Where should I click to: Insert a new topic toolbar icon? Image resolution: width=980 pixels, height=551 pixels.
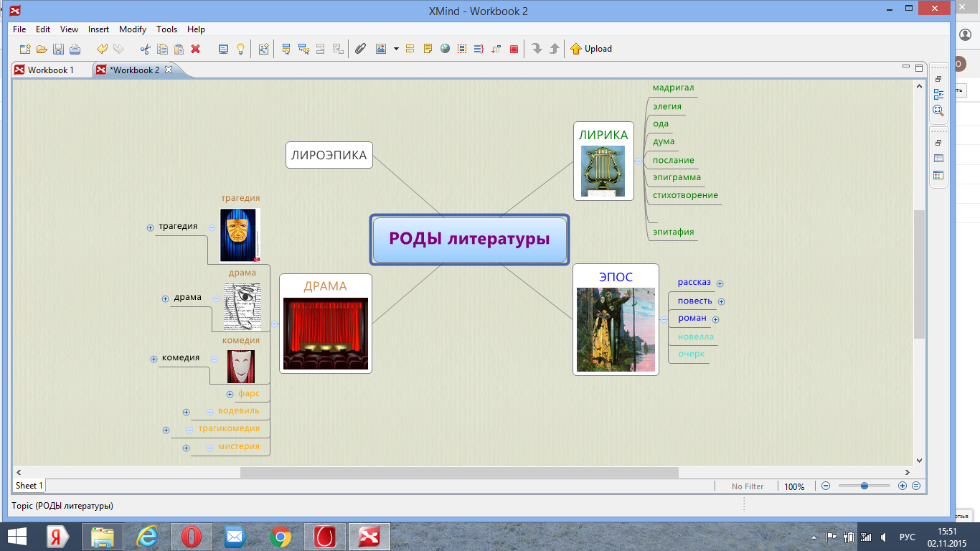pyautogui.click(x=286, y=49)
